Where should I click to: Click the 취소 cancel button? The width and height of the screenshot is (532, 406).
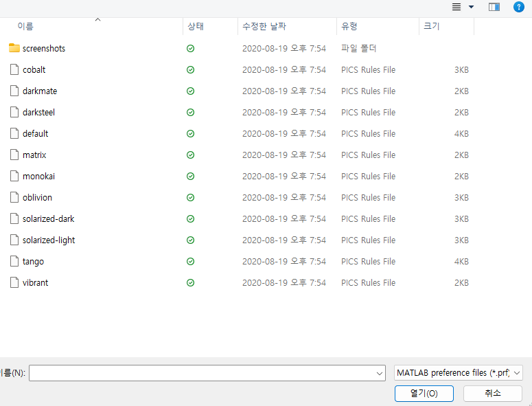coord(493,394)
